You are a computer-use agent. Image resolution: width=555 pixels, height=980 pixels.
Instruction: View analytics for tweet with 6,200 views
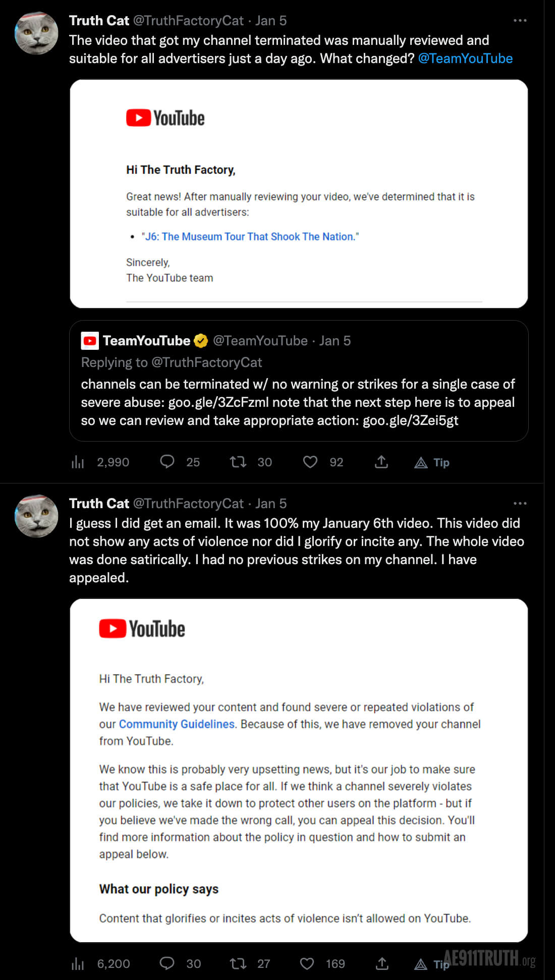(78, 964)
